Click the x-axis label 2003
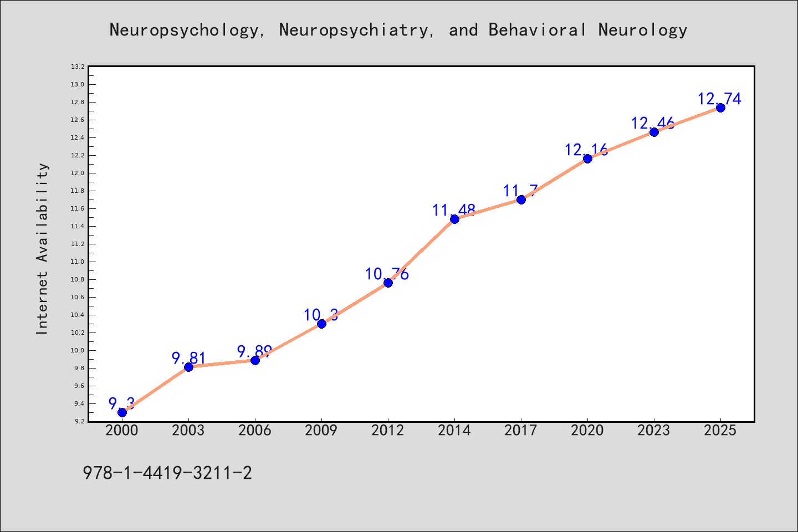This screenshot has width=798, height=532. click(188, 431)
